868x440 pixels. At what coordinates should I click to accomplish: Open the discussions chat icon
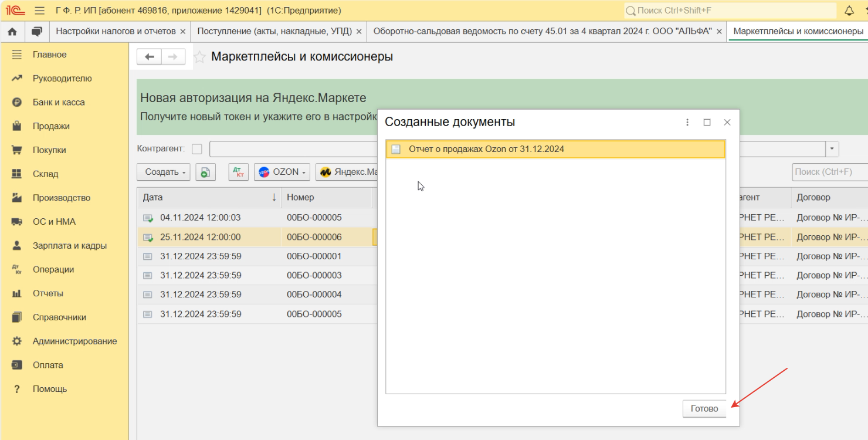click(x=37, y=31)
